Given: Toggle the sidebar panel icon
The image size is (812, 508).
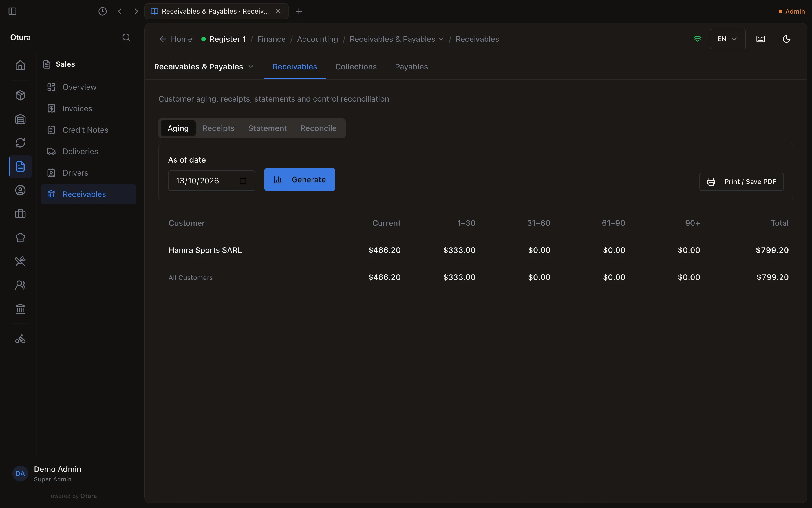Looking at the screenshot, I should (x=12, y=11).
